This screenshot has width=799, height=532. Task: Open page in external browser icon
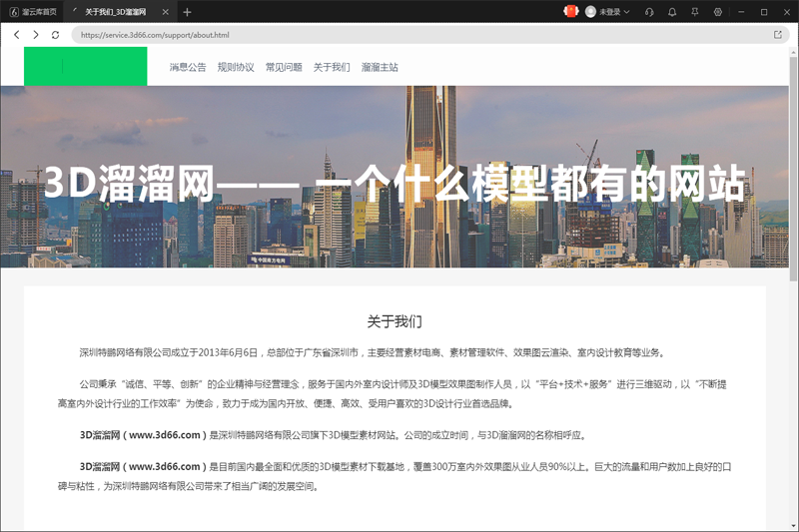point(778,34)
